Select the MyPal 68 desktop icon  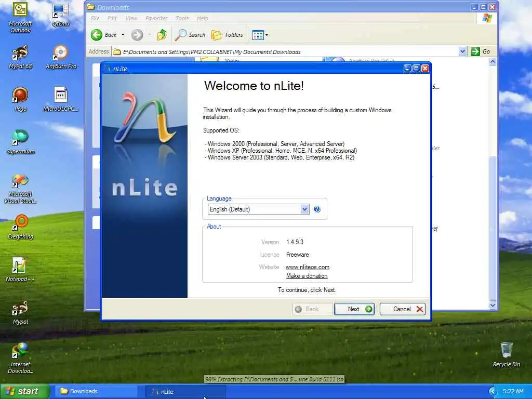pos(20,57)
